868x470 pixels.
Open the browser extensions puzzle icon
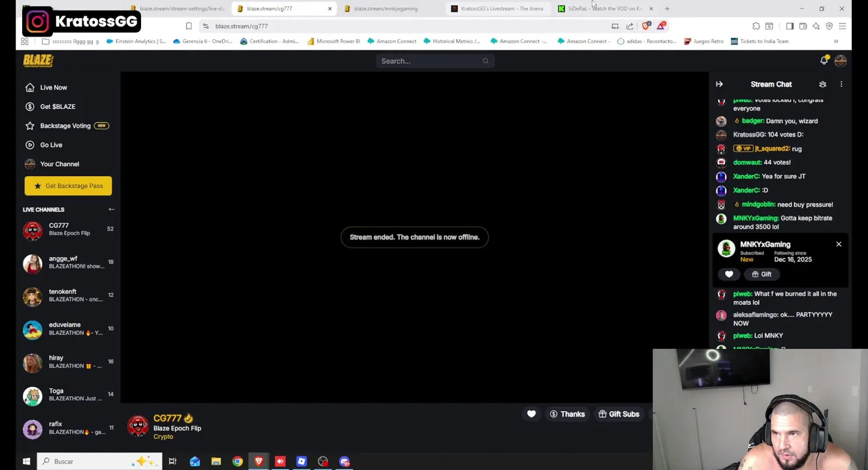pyautogui.click(x=756, y=26)
